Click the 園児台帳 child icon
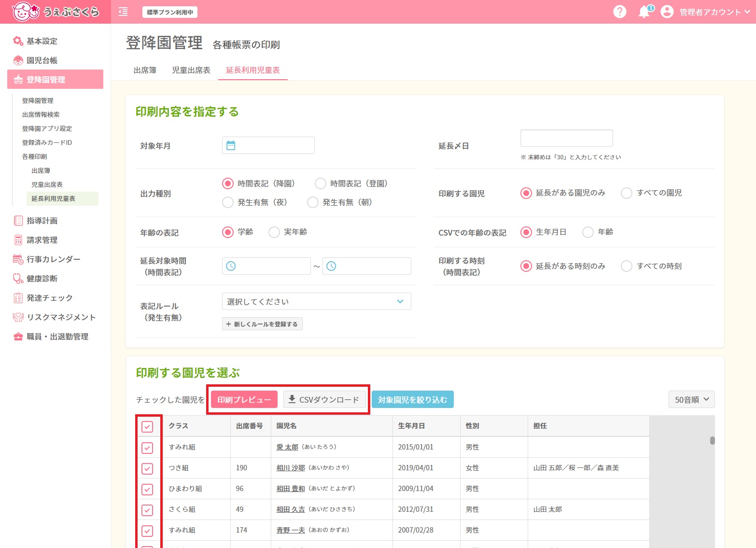Image resolution: width=756 pixels, height=548 pixels. pyautogui.click(x=18, y=60)
